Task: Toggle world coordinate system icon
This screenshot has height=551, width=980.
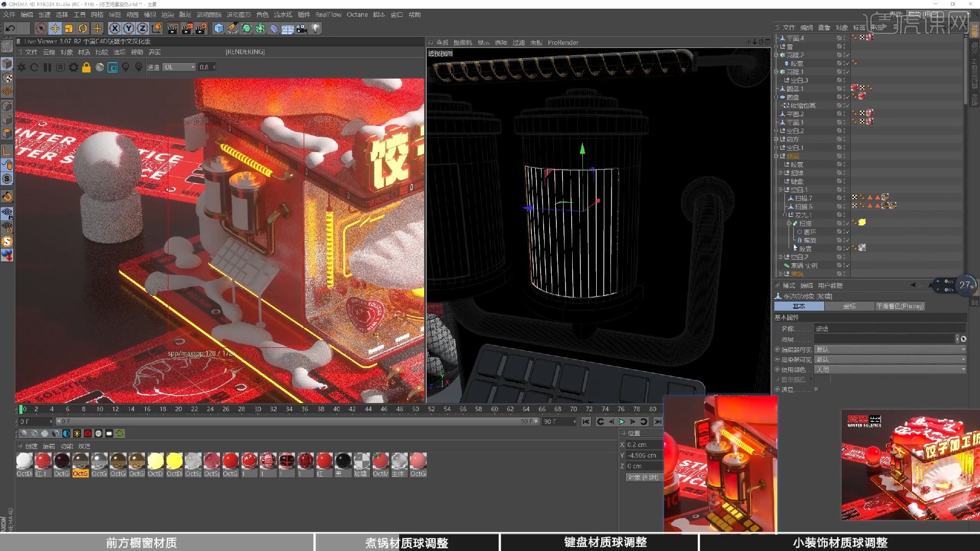Action: click(157, 28)
